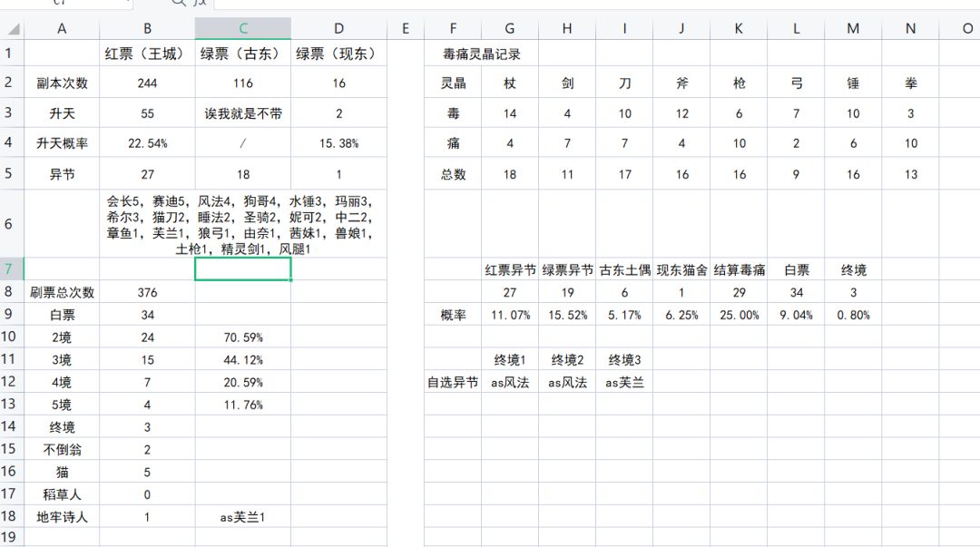Click the 15.38% cell
This screenshot has height=547, width=980.
[x=338, y=143]
